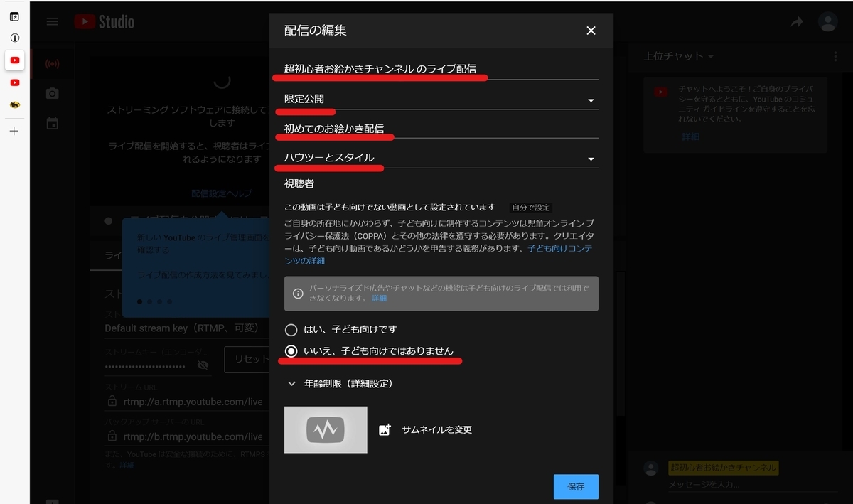Viewport: 853px width, 504px height.
Task: Click the rtmp://a.rtmp.youtube.com stream URL field
Action: [192, 402]
